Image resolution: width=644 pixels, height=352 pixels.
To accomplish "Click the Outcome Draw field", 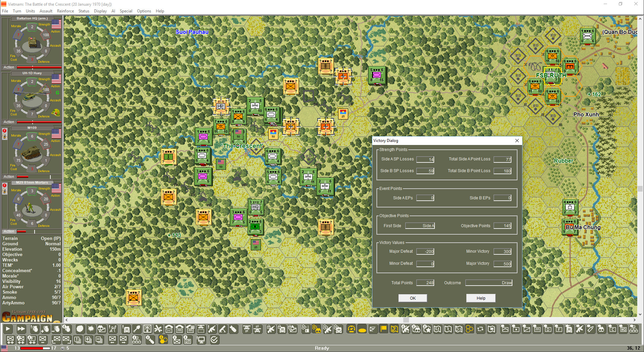I will [x=489, y=283].
